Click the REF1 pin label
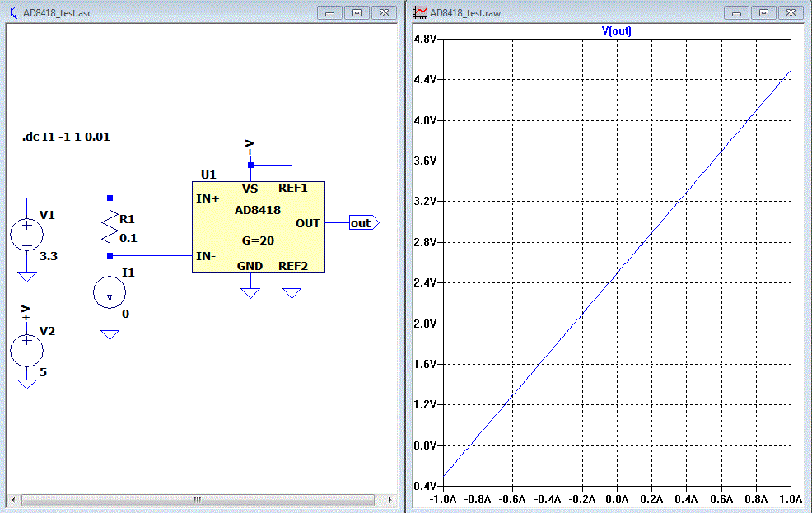Viewport: 812px width, 513px height. (x=293, y=188)
